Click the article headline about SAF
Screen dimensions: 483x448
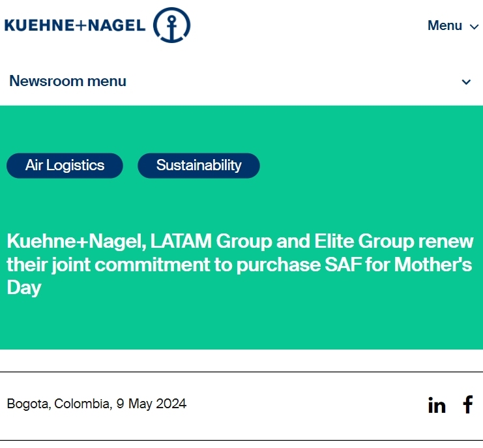coord(240,264)
